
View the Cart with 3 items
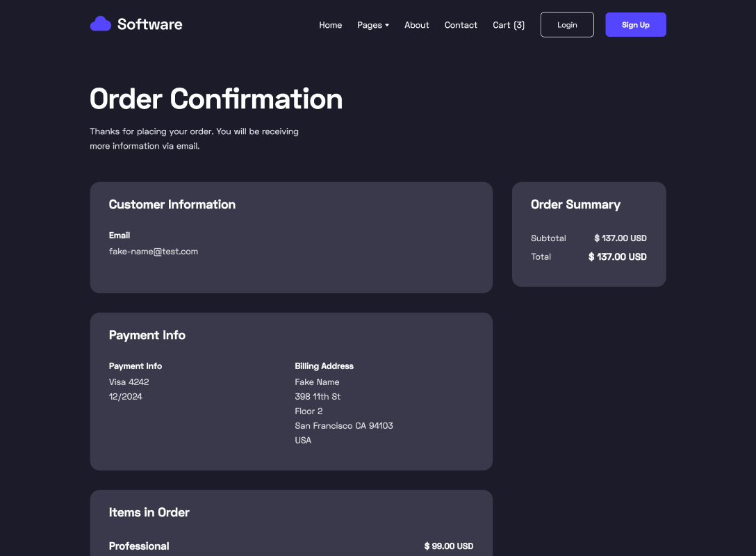click(x=508, y=24)
